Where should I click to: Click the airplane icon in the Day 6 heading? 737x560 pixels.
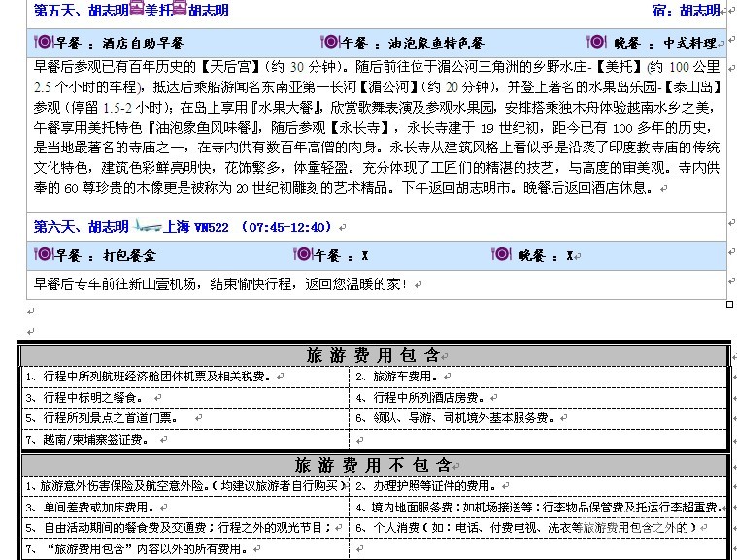click(x=147, y=226)
